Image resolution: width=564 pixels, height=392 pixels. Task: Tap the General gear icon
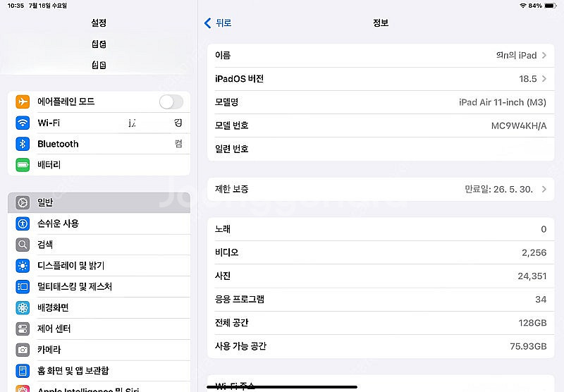point(23,202)
